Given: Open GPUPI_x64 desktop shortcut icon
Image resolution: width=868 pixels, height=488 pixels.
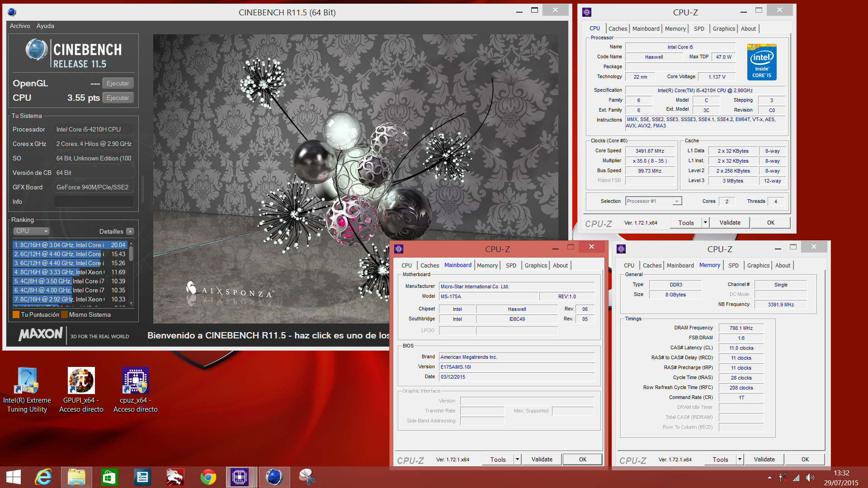Looking at the screenshot, I should [x=81, y=381].
